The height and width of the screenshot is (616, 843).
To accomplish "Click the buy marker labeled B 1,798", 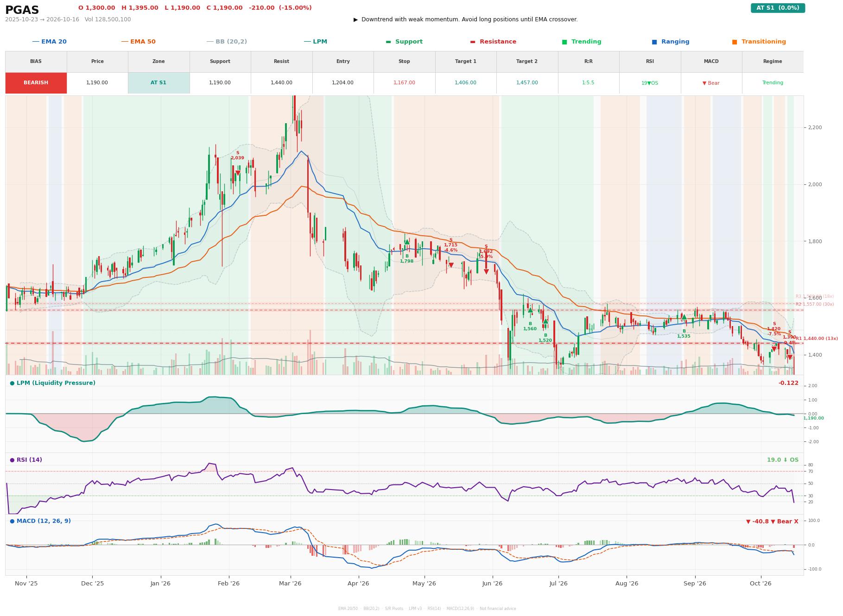I will tap(406, 242).
